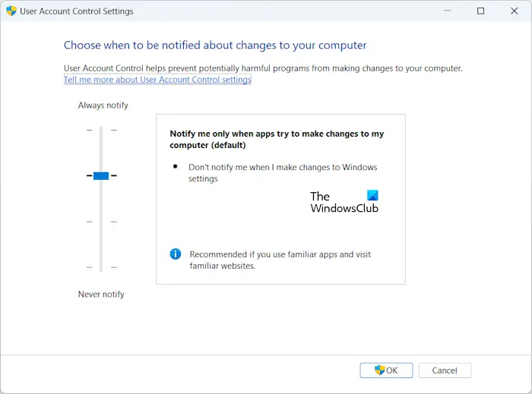Maximize the User Account Control Settings window
This screenshot has width=532, height=394.
pyautogui.click(x=480, y=11)
